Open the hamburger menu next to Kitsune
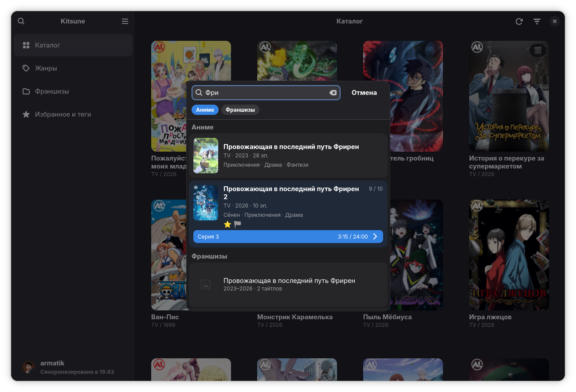This screenshot has height=392, width=576. click(125, 21)
